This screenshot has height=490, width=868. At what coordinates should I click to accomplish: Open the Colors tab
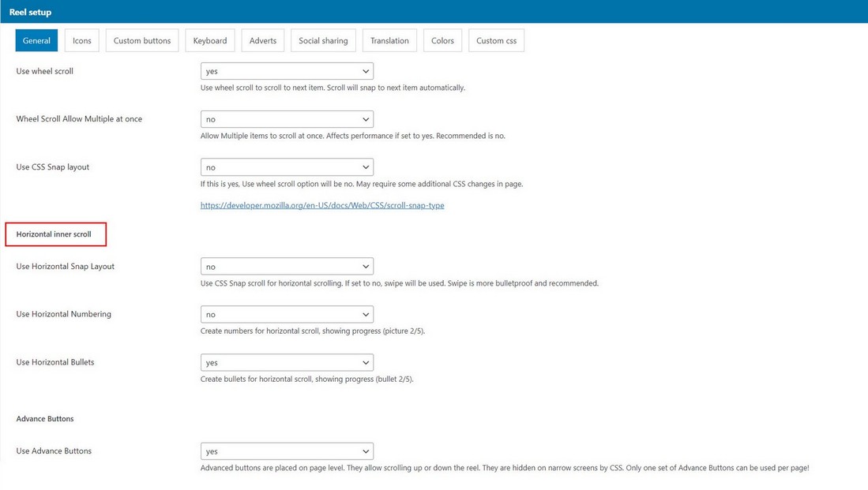pos(442,41)
